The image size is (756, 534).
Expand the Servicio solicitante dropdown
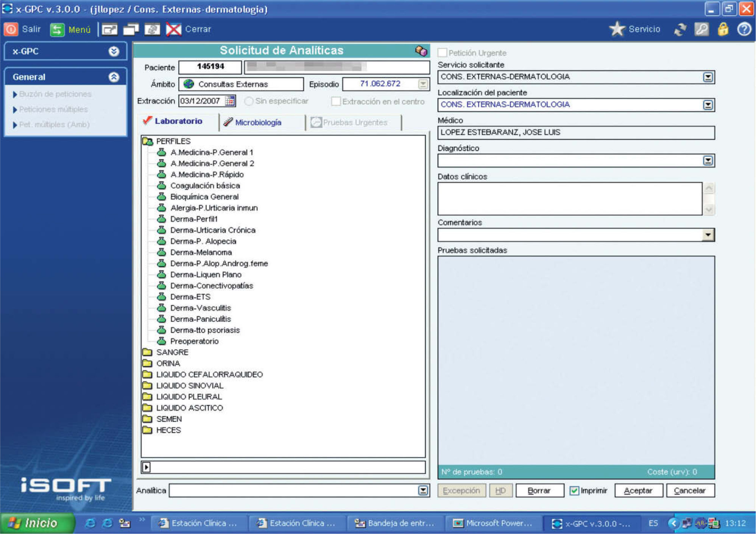click(x=708, y=77)
